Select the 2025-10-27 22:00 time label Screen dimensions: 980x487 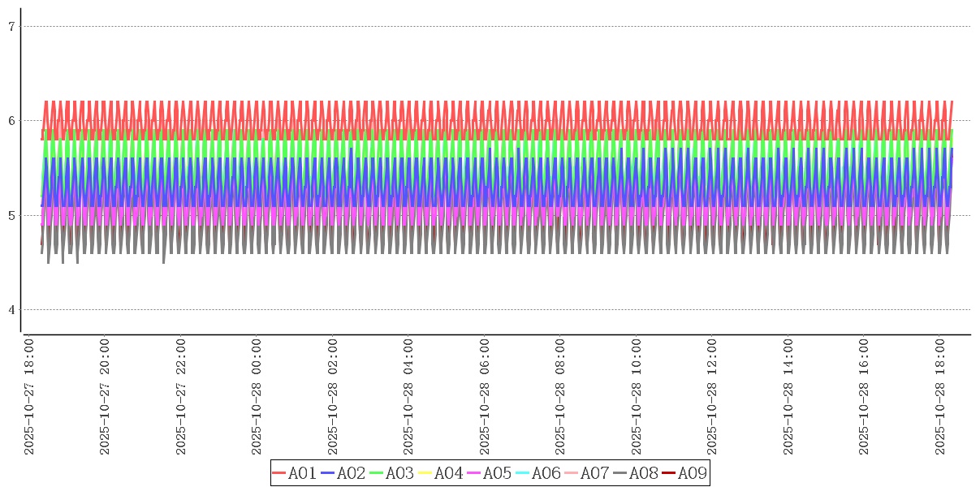pyautogui.click(x=181, y=397)
